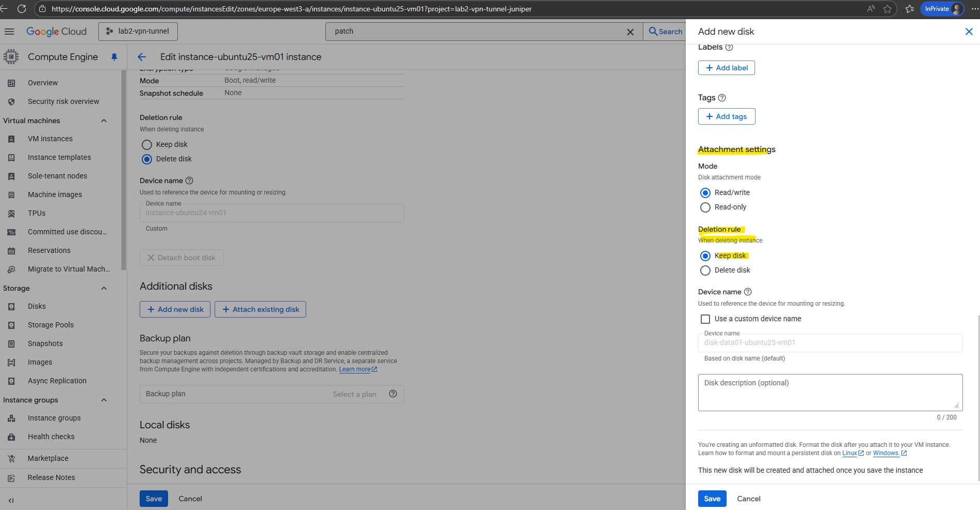Collapse the Instance groups section

pos(104,400)
